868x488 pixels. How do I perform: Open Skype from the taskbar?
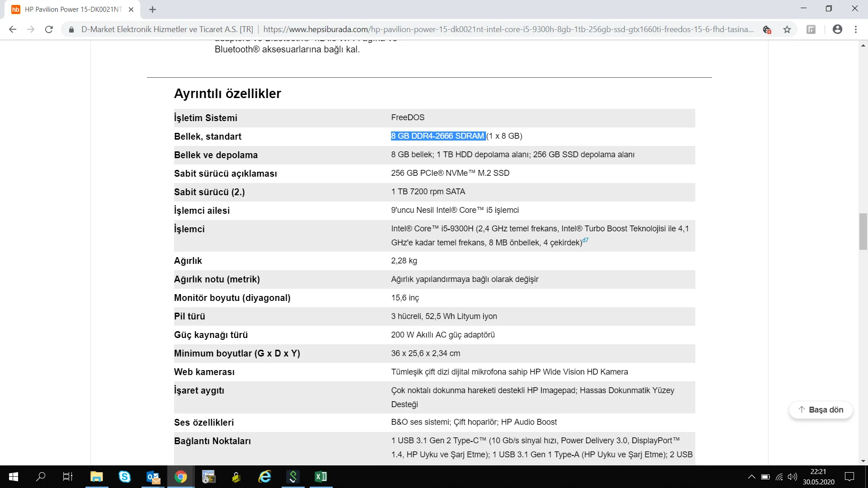pos(124,477)
